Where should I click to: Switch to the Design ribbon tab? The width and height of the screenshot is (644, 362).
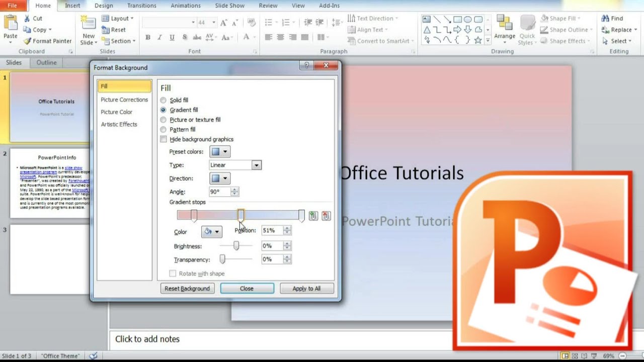pos(104,6)
